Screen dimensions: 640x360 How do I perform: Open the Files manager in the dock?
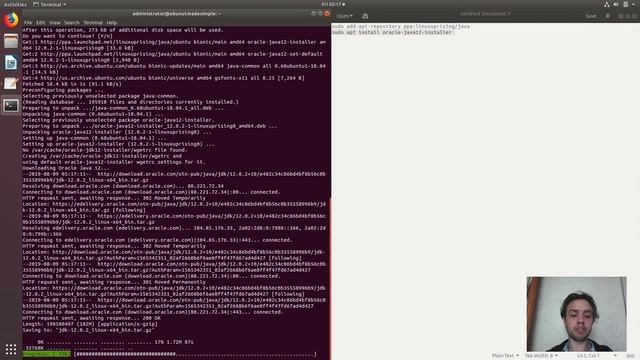[11, 41]
